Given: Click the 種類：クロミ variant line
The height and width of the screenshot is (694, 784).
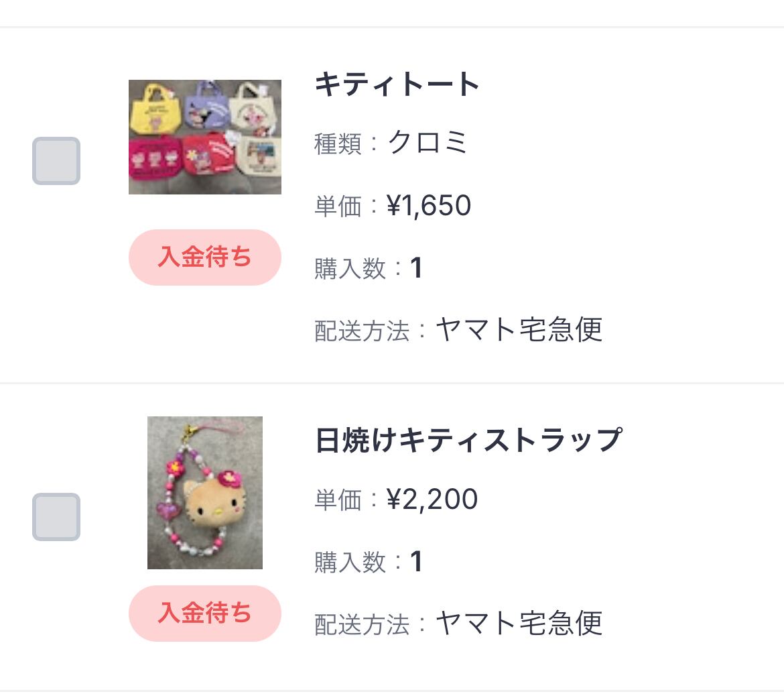Looking at the screenshot, I should [391, 143].
